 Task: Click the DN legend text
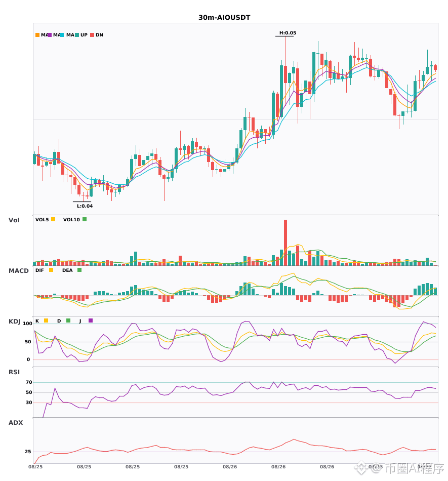tap(99, 35)
